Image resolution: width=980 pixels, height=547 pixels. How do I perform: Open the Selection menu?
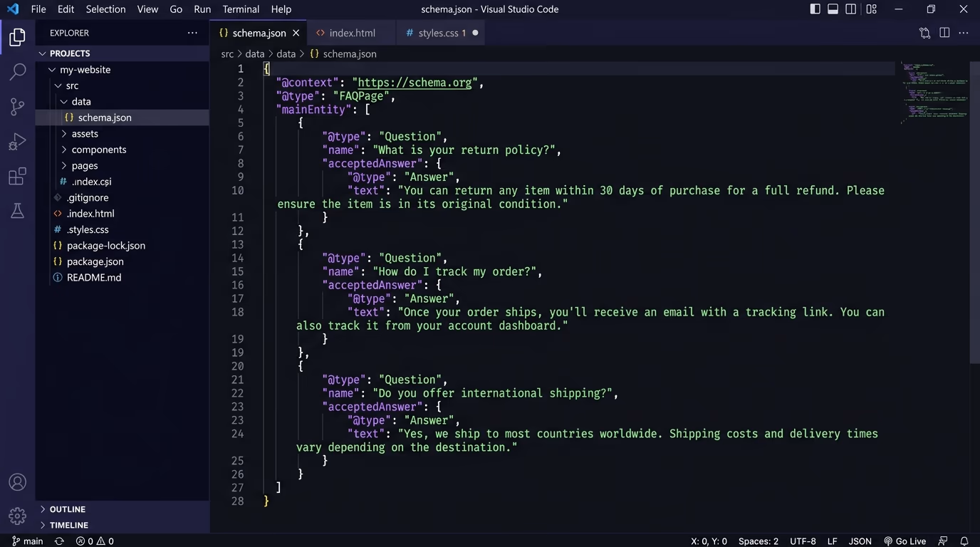105,9
